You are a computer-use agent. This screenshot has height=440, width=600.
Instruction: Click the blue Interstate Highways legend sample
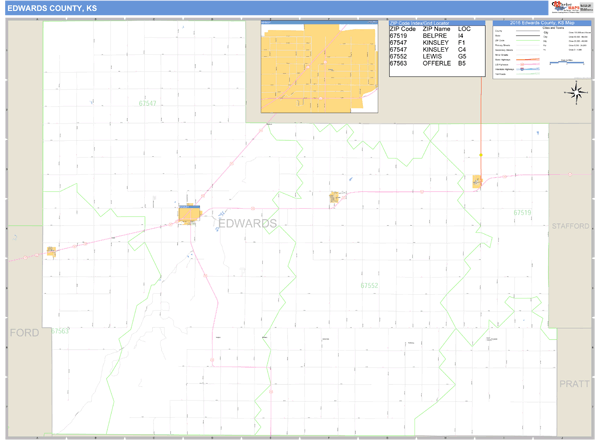coord(528,69)
